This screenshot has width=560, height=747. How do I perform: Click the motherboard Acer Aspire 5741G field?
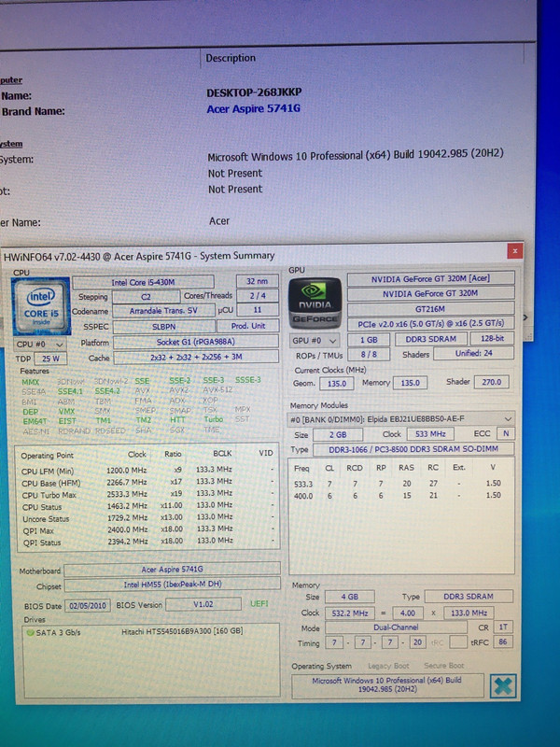[172, 570]
